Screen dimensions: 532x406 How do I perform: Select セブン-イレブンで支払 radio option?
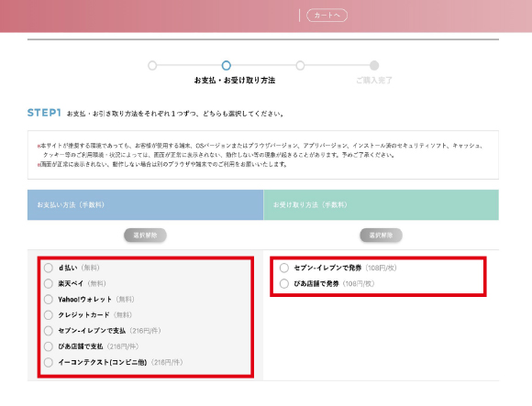click(49, 331)
